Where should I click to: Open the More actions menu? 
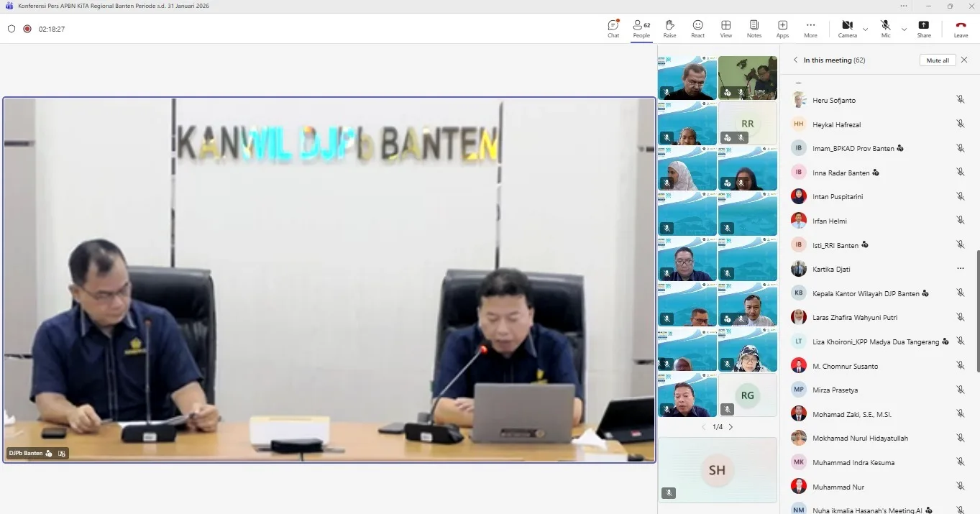tap(810, 29)
